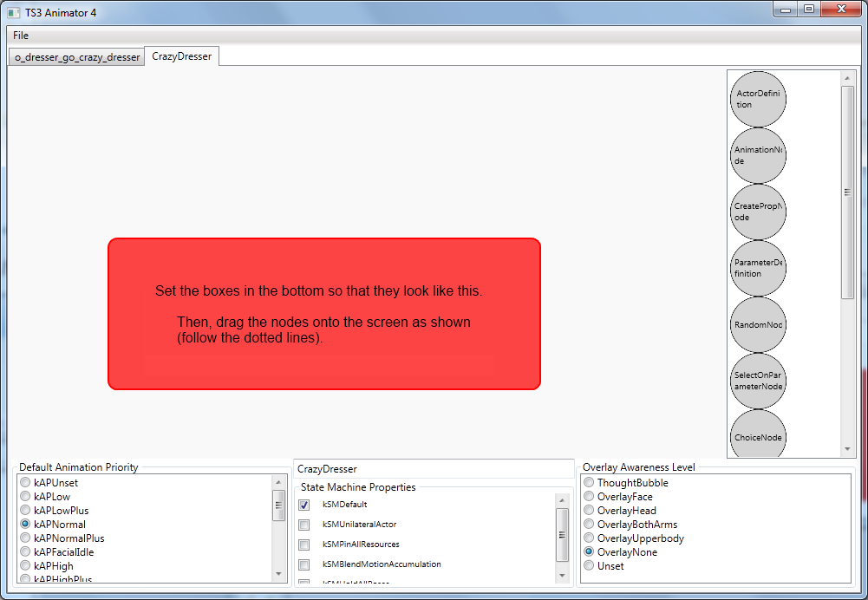Image resolution: width=868 pixels, height=600 pixels.
Task: Switch to the o_dresser_go_crazy_dresser tab
Action: pos(77,57)
